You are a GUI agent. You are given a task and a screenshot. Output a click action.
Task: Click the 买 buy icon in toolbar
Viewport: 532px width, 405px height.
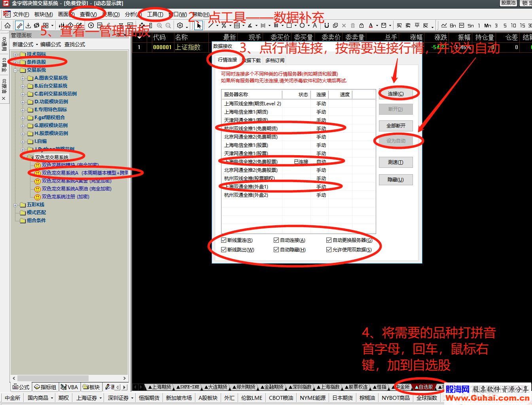coord(399,25)
